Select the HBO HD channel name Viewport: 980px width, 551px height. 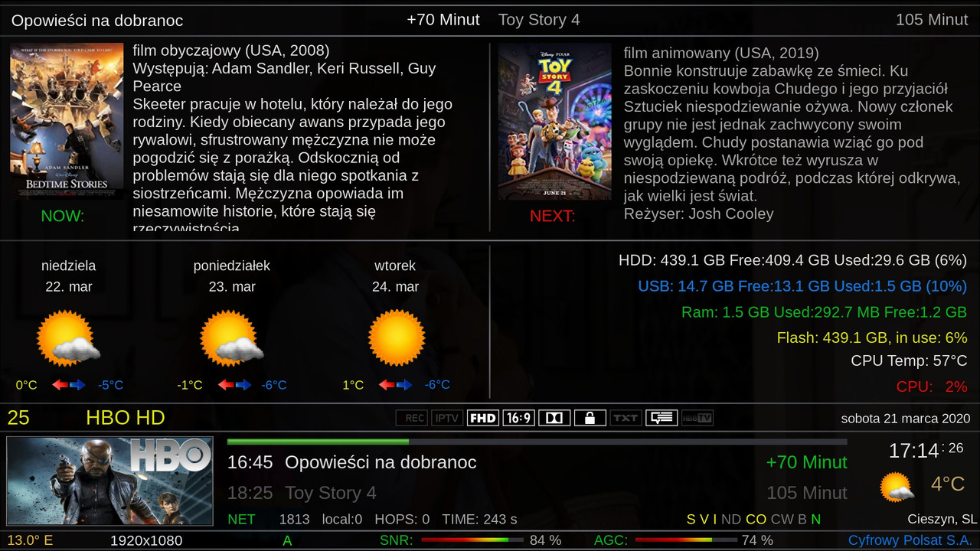click(x=126, y=418)
